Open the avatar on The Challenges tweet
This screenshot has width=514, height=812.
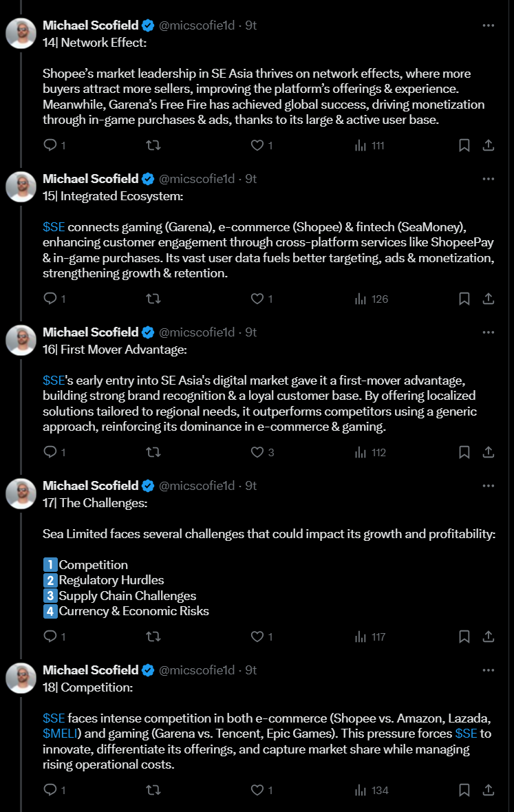(21, 493)
